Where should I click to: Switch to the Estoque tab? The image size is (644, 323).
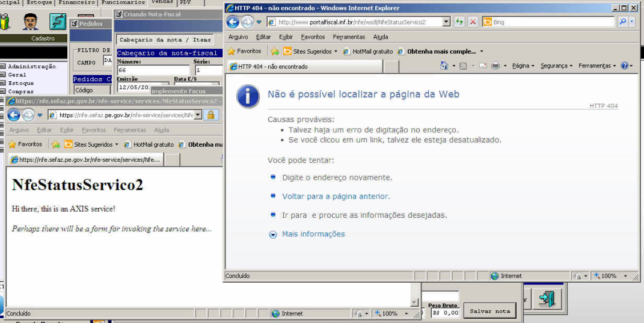(40, 2)
